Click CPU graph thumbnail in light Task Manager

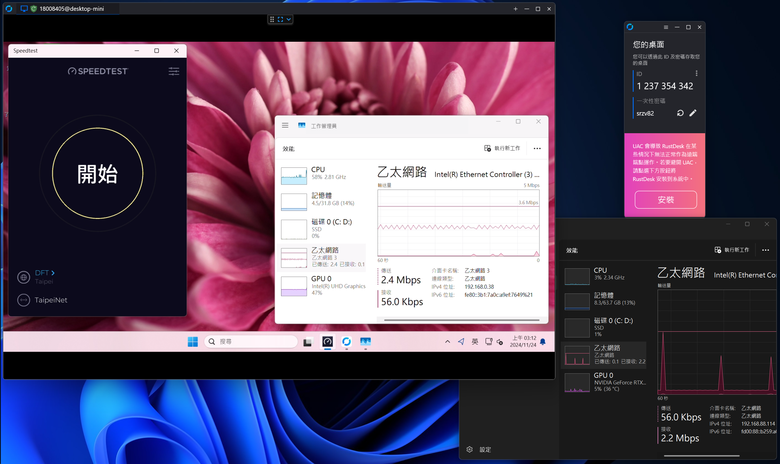(x=294, y=176)
